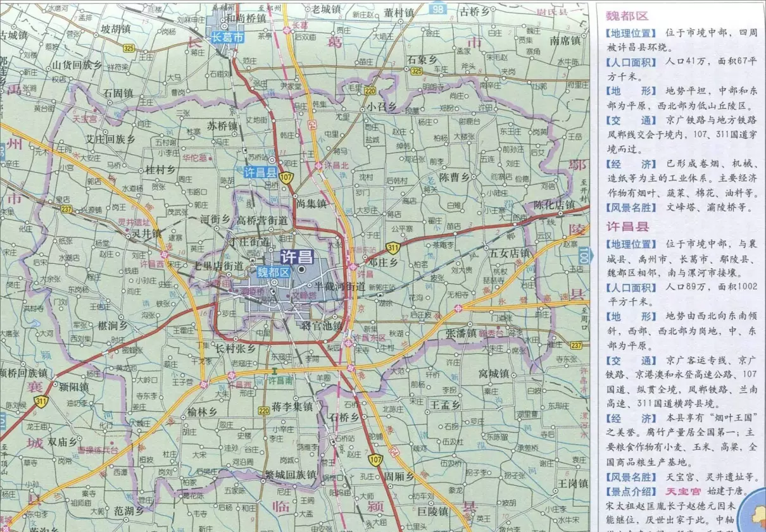
Task: Click the 许昌南 station marker
Action: click(274, 372)
